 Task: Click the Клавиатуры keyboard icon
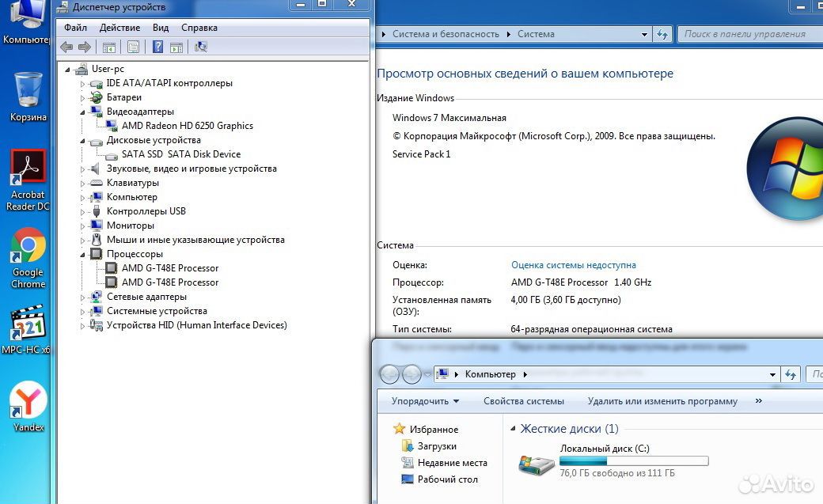pyautogui.click(x=96, y=183)
